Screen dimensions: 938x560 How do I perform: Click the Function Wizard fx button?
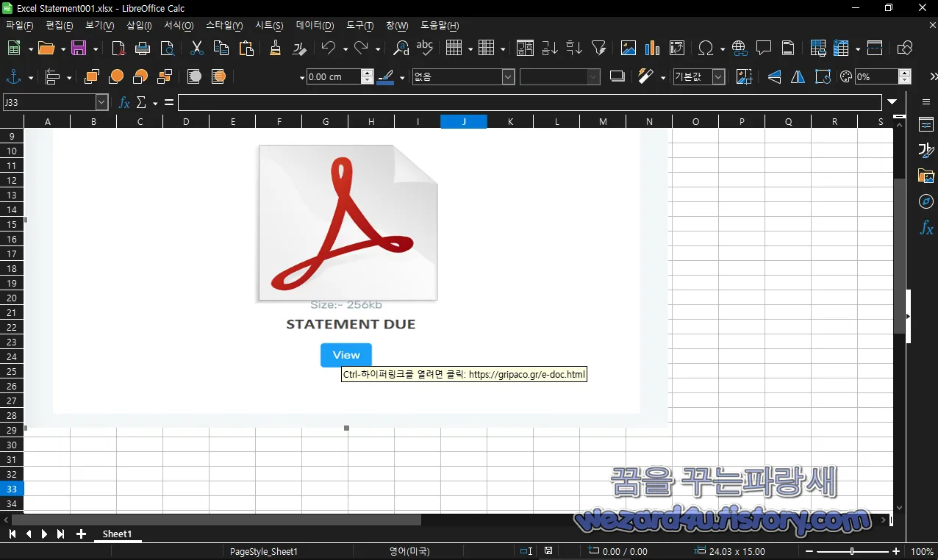pyautogui.click(x=124, y=103)
